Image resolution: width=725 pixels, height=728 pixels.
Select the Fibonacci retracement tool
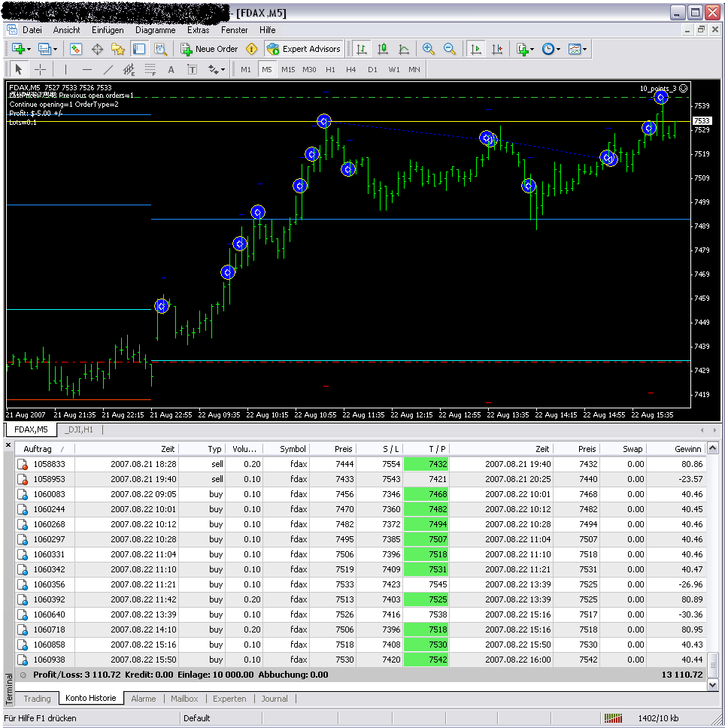[x=150, y=70]
